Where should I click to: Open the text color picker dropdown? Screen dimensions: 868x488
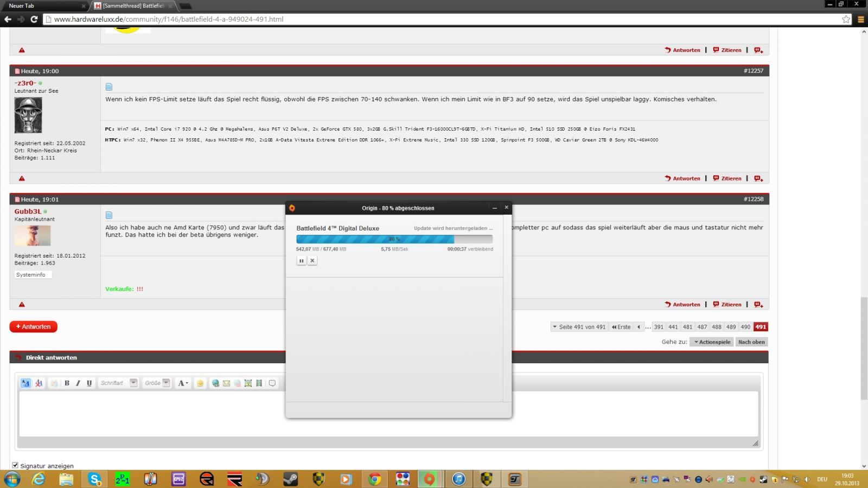coord(183,383)
